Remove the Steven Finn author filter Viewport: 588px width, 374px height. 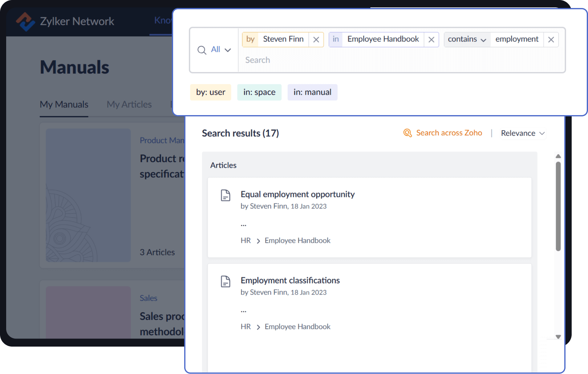(x=316, y=39)
